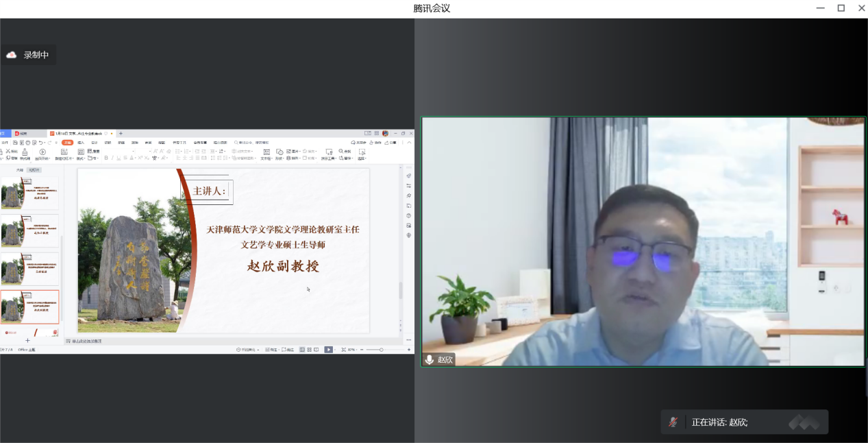Screen dimensions: 868x443
Task: Click the new tab plus icon in WPS
Action: tap(121, 133)
